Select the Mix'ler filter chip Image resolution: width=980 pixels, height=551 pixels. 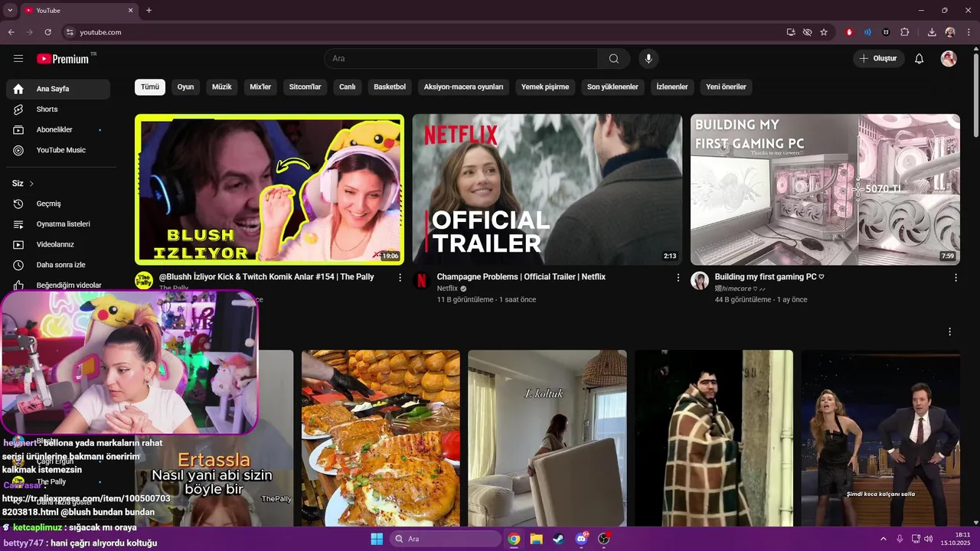260,87
